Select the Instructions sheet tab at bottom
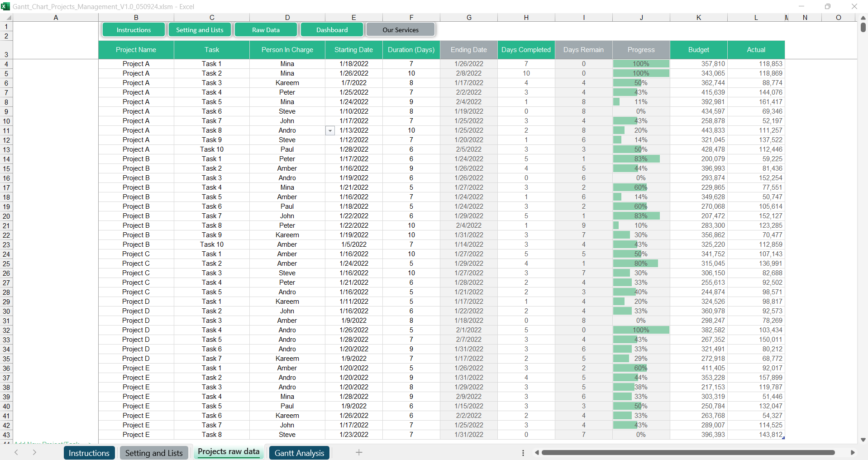The height and width of the screenshot is (460, 868). pos(89,453)
